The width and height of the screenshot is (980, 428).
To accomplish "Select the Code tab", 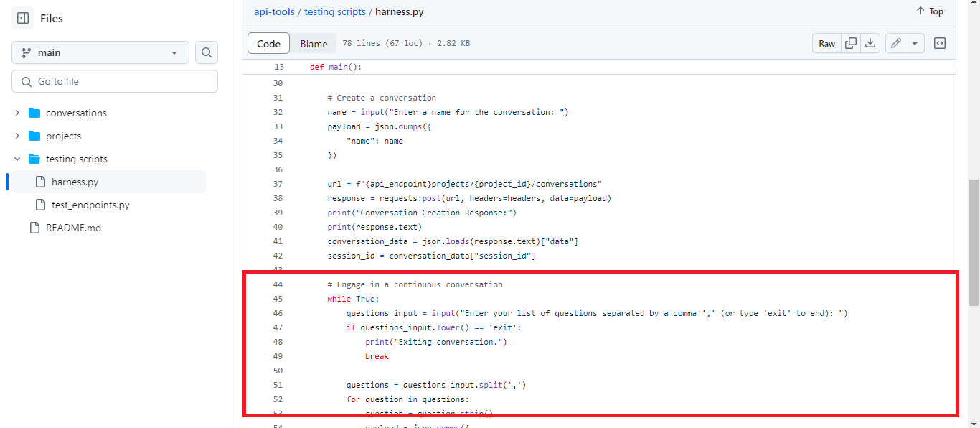I will 268,43.
